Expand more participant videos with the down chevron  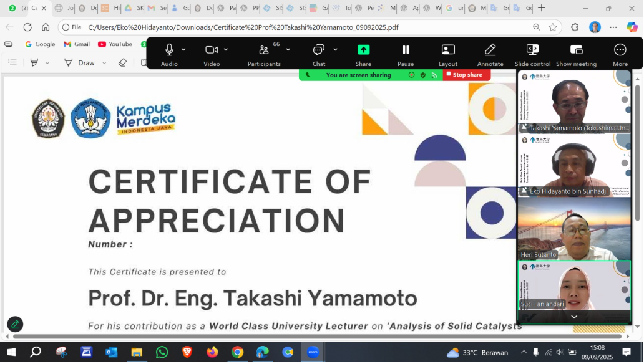pos(573,316)
